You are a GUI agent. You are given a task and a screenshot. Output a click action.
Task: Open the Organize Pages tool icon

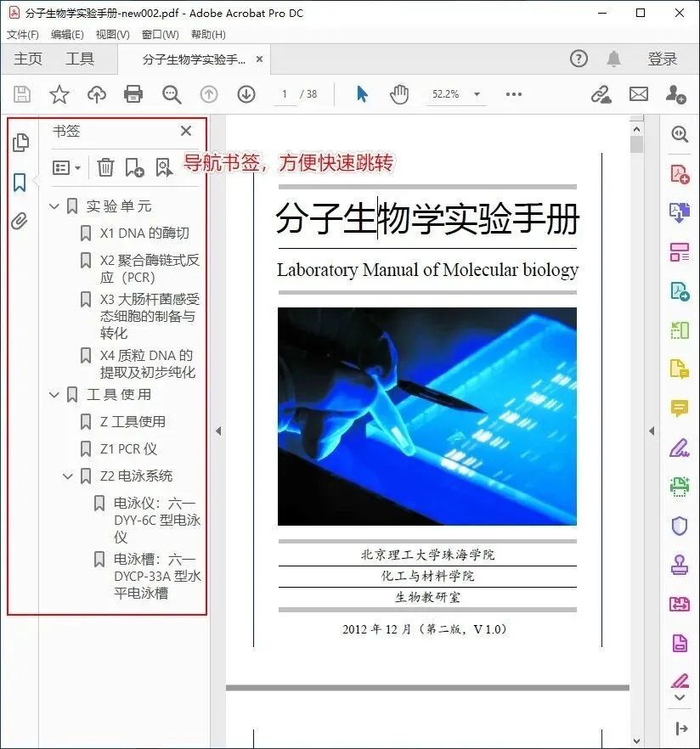point(680,251)
